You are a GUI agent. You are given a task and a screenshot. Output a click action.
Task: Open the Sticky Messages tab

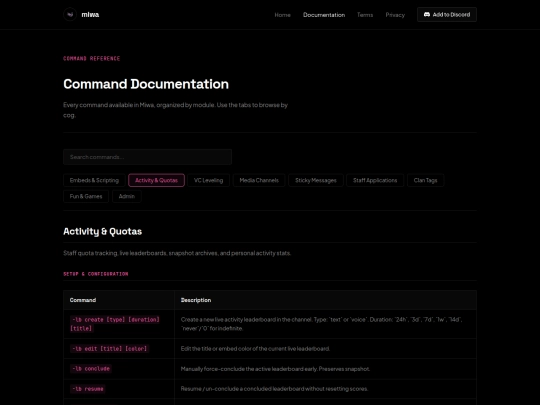[316, 180]
